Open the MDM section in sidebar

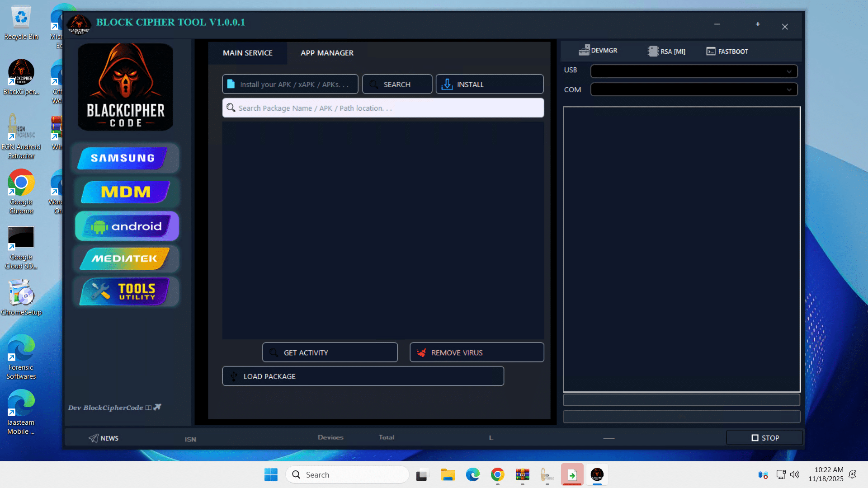click(126, 192)
